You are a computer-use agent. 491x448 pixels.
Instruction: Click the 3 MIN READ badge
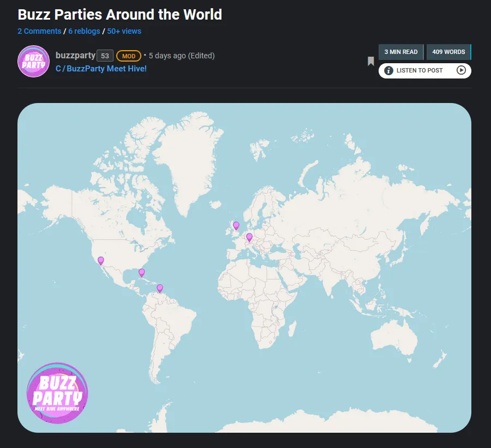click(401, 52)
